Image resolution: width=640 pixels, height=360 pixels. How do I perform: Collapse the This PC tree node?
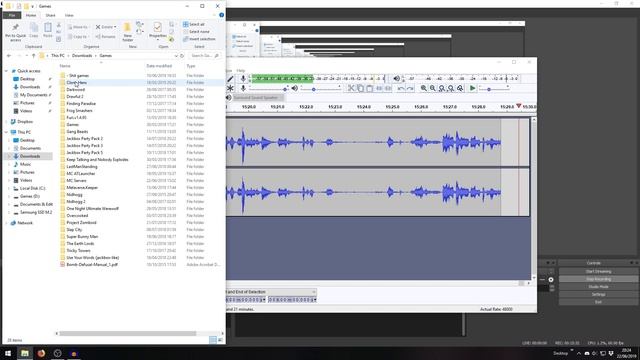(6, 132)
